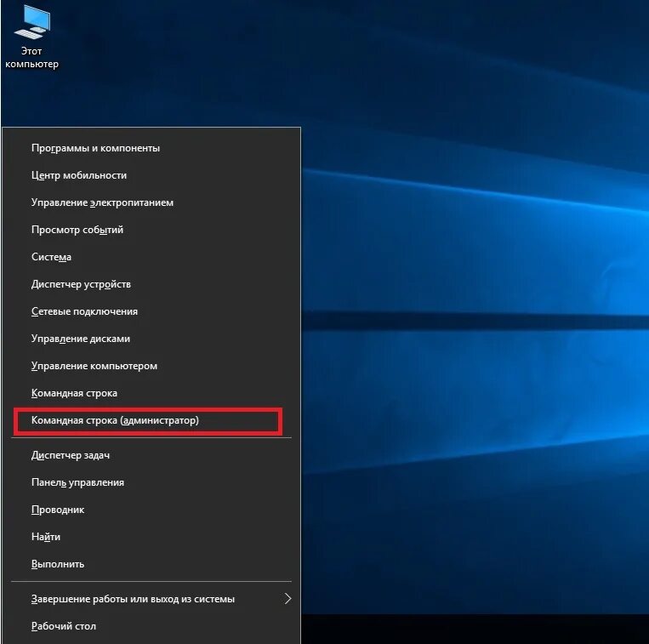The image size is (649, 644).
Task: Select the Найти menu item
Action: point(151,537)
